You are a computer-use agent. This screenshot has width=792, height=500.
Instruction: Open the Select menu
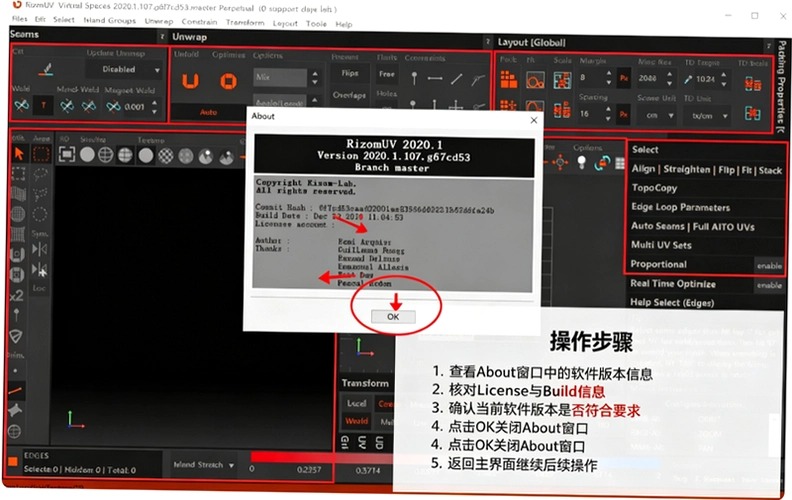click(x=64, y=20)
